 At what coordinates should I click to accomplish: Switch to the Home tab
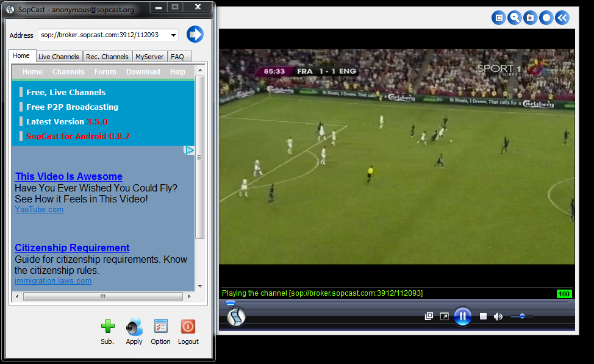21,55
